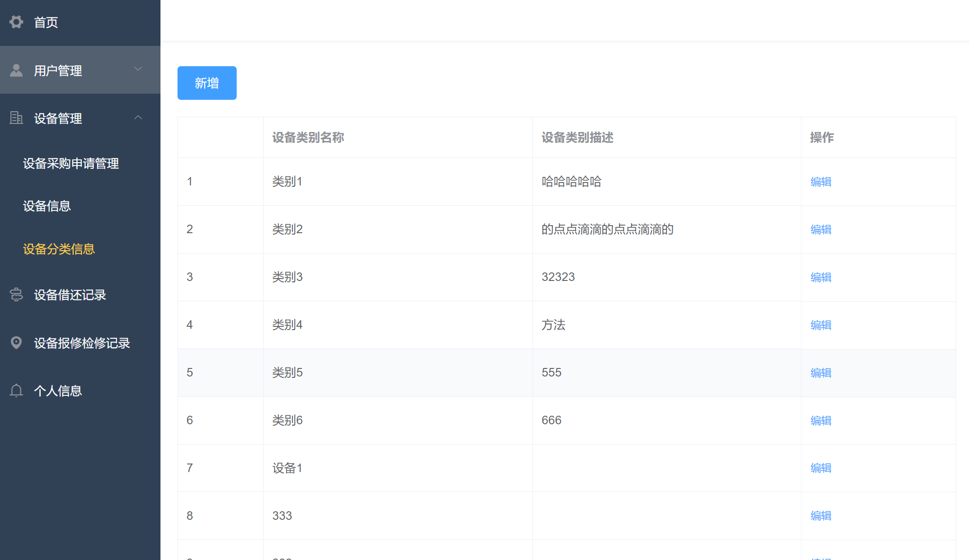The height and width of the screenshot is (560, 969).
Task: Click the bell icon beside 个人信息
Action: coord(16,390)
